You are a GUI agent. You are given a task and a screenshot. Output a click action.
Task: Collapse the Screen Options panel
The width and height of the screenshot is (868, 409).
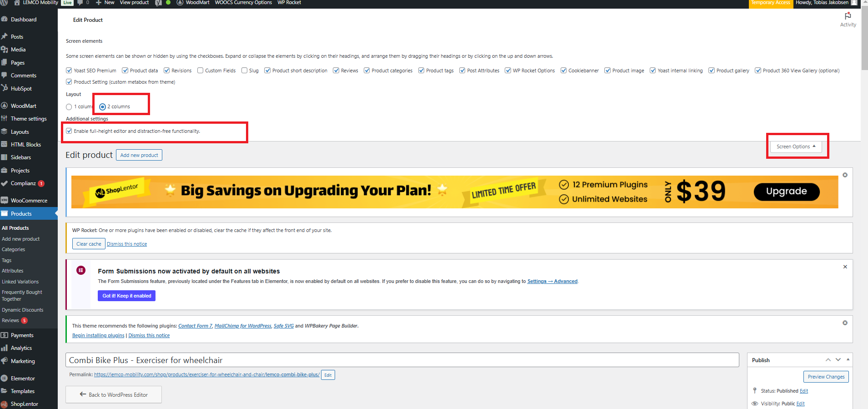tap(796, 146)
